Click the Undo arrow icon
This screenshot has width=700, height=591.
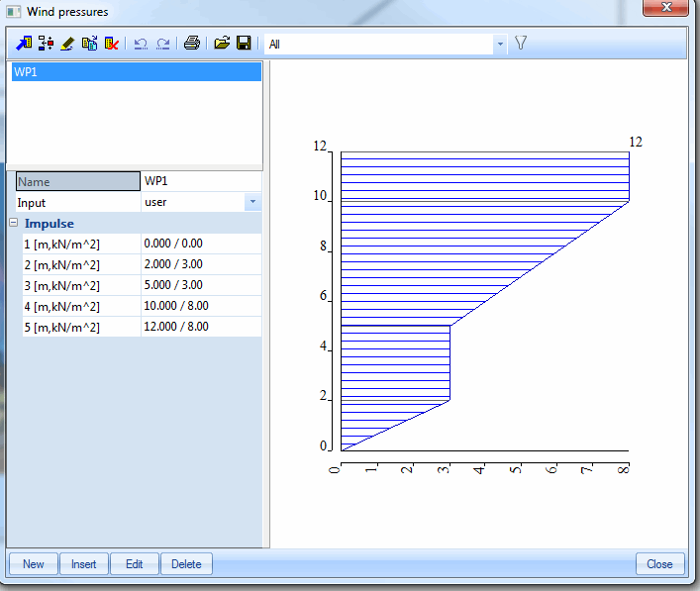click(x=141, y=44)
